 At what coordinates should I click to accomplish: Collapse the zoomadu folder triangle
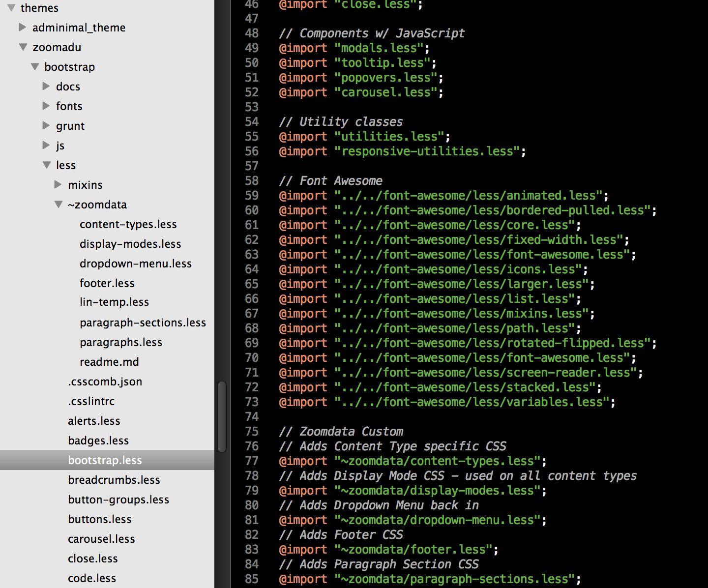pyautogui.click(x=23, y=47)
